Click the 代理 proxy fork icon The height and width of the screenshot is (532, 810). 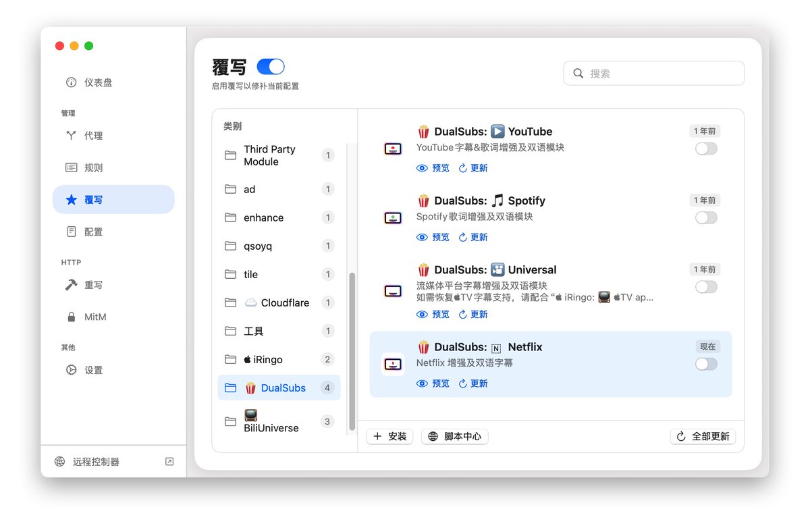(71, 136)
